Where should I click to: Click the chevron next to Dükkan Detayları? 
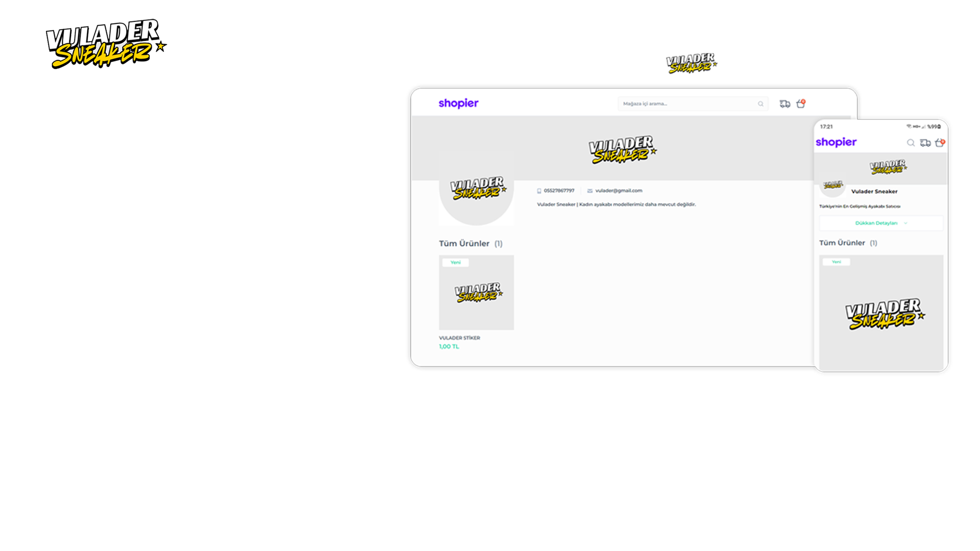tap(905, 223)
